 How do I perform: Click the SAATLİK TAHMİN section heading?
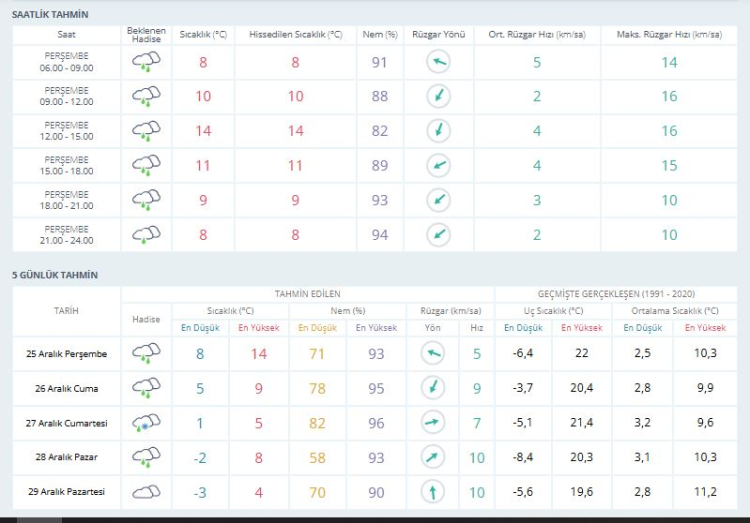[x=50, y=15]
